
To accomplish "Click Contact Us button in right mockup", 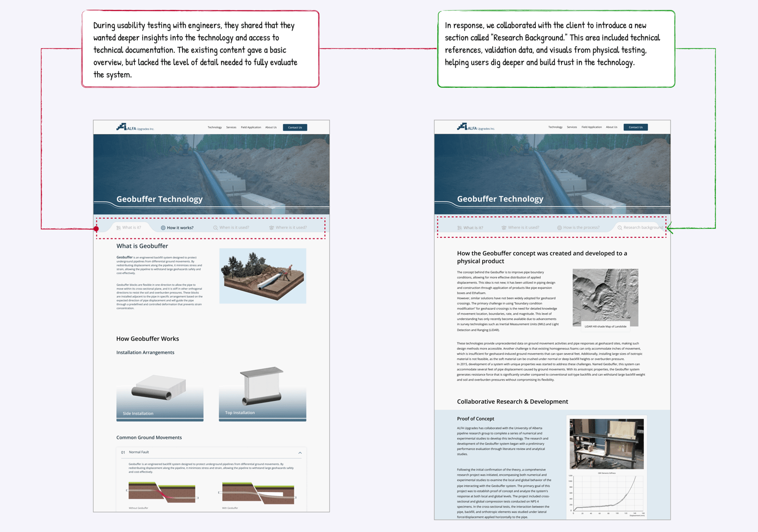I will click(x=636, y=127).
